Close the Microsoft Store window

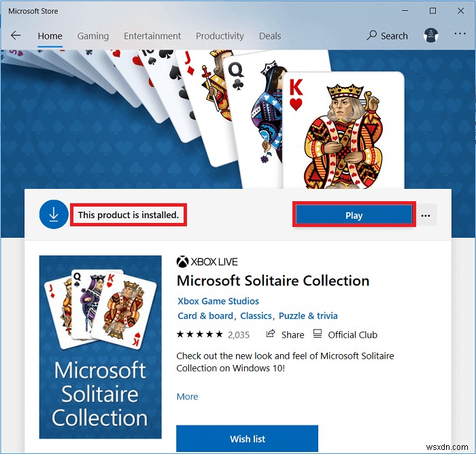coord(460,11)
